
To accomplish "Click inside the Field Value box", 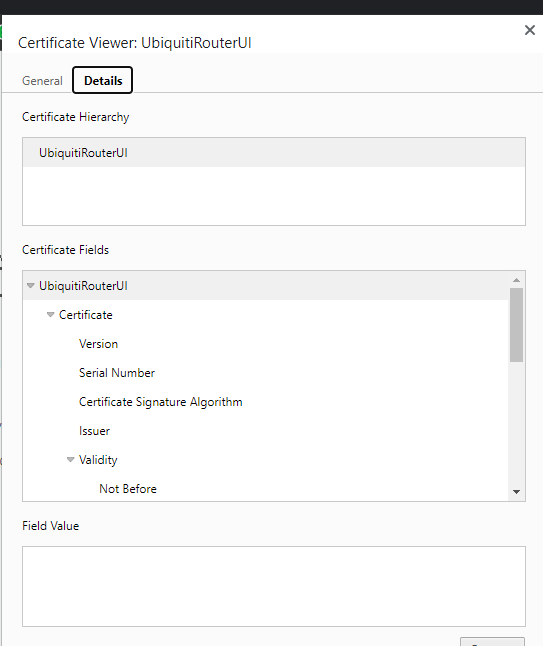I will pyautogui.click(x=274, y=586).
